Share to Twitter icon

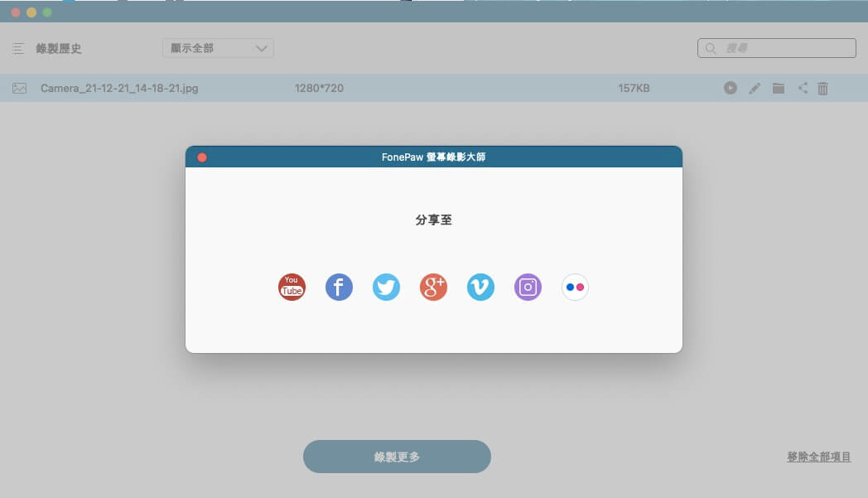click(386, 287)
